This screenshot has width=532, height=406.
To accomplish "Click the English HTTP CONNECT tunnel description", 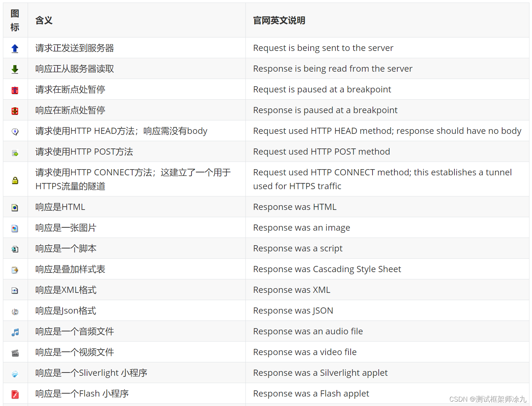I will (x=383, y=179).
